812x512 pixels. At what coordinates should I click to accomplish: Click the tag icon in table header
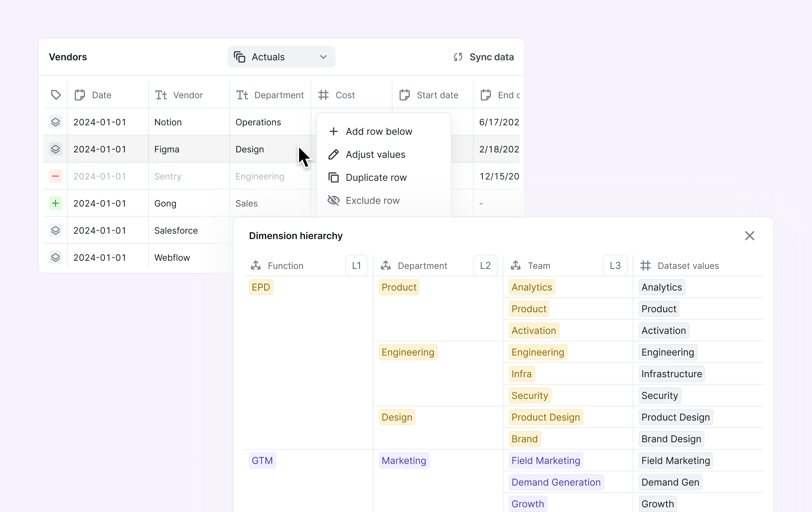(56, 95)
